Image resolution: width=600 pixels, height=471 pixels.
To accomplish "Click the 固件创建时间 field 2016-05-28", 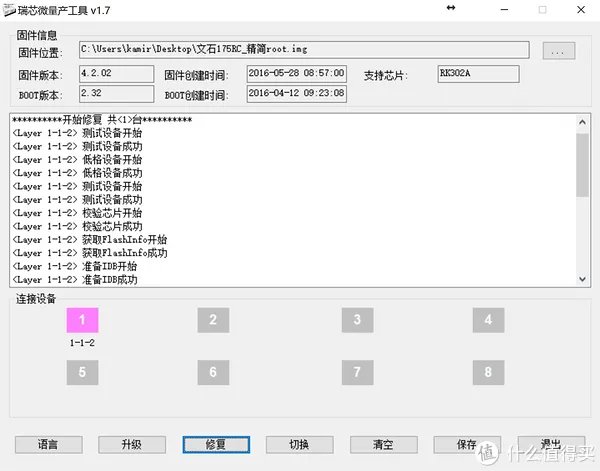I will click(297, 74).
